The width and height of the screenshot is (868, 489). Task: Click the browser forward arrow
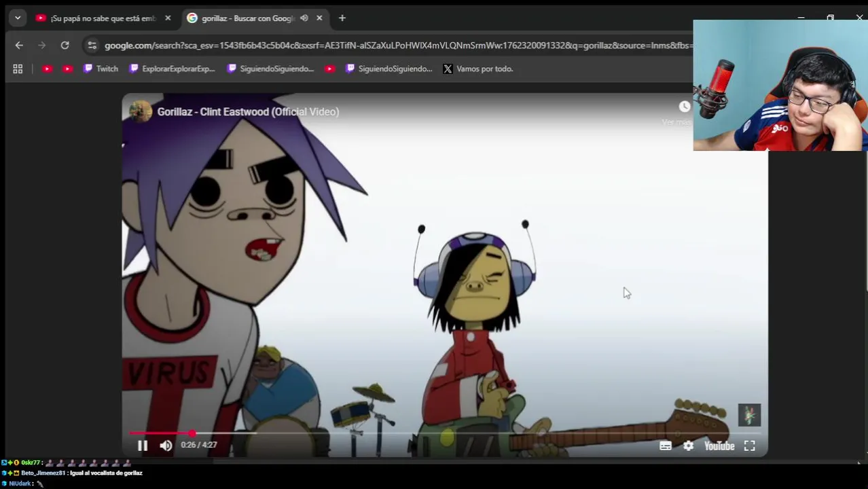[41, 46]
